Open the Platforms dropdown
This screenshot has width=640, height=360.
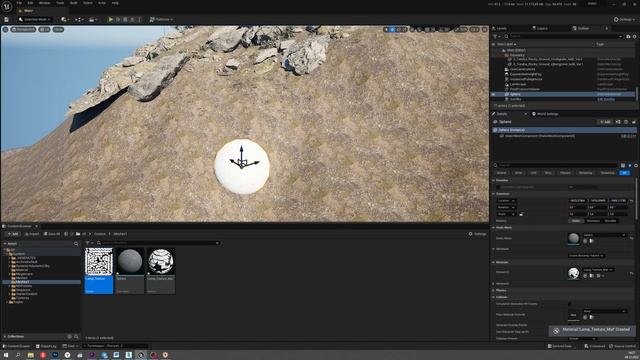[161, 19]
